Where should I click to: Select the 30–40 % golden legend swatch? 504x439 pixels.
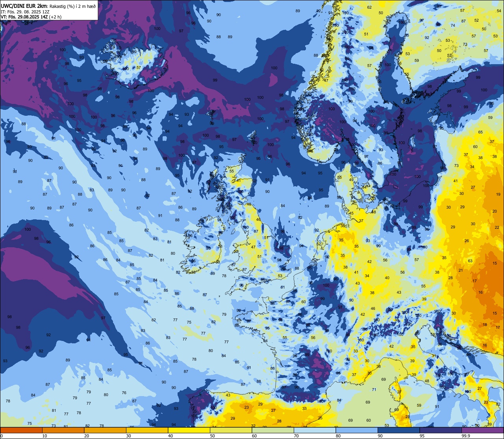[x=147, y=430]
